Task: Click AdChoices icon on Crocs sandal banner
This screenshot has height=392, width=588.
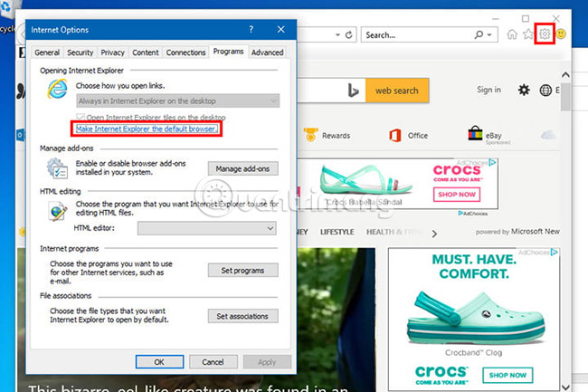Action: 492,162
